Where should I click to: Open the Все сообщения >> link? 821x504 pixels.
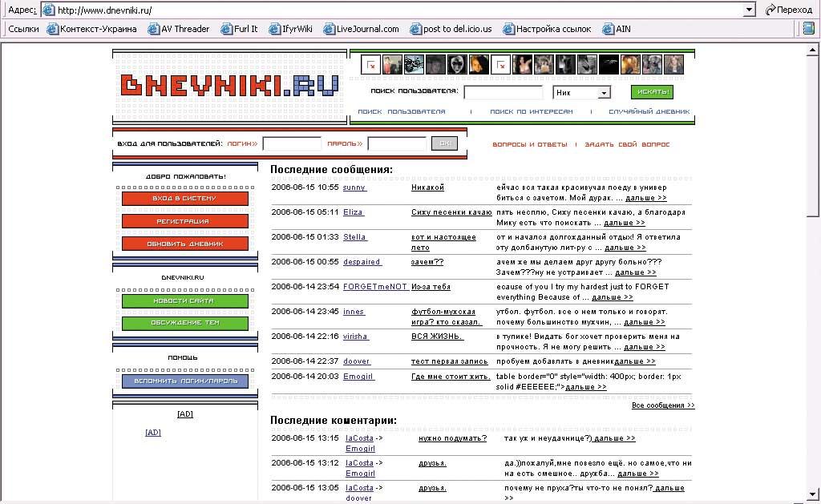pyautogui.click(x=663, y=405)
